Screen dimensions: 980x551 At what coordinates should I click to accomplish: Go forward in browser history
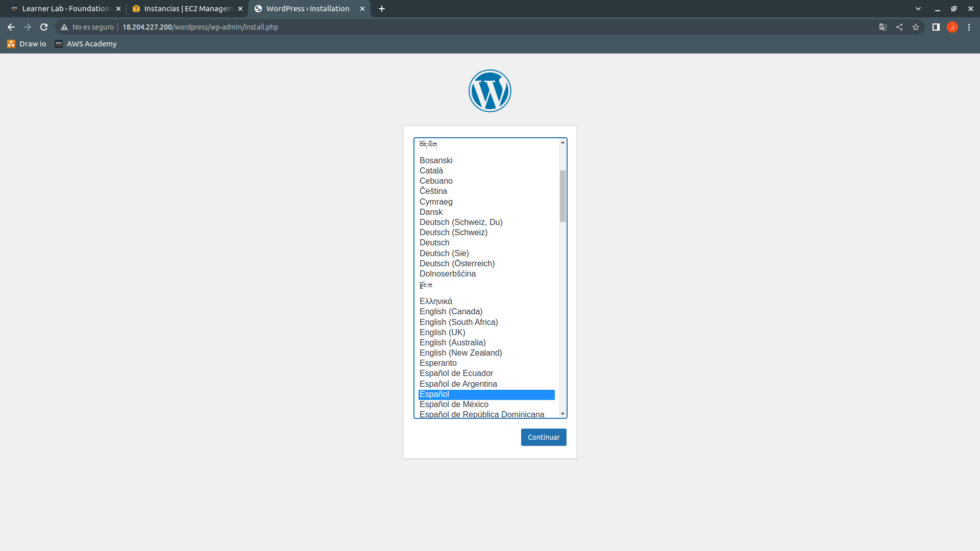point(28,27)
